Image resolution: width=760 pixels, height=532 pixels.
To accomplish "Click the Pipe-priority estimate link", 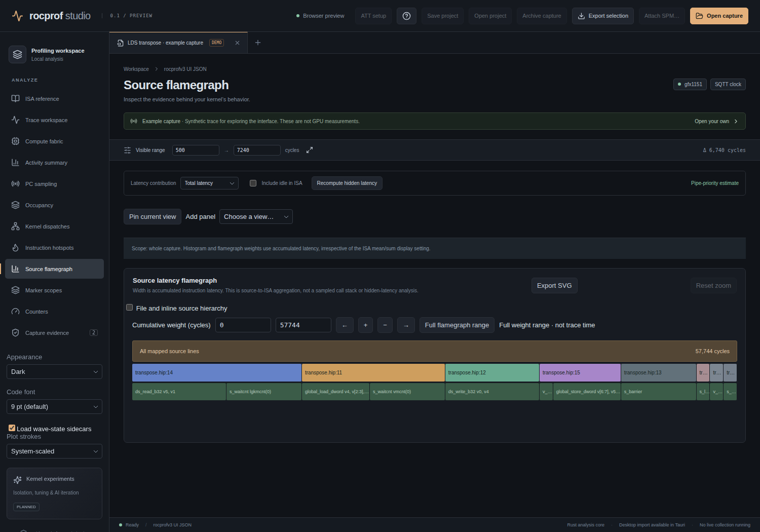I will click(715, 183).
